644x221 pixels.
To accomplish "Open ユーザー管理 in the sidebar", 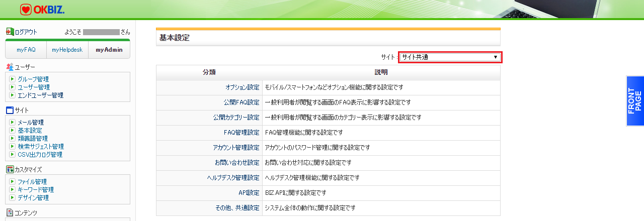I will click(34, 87).
